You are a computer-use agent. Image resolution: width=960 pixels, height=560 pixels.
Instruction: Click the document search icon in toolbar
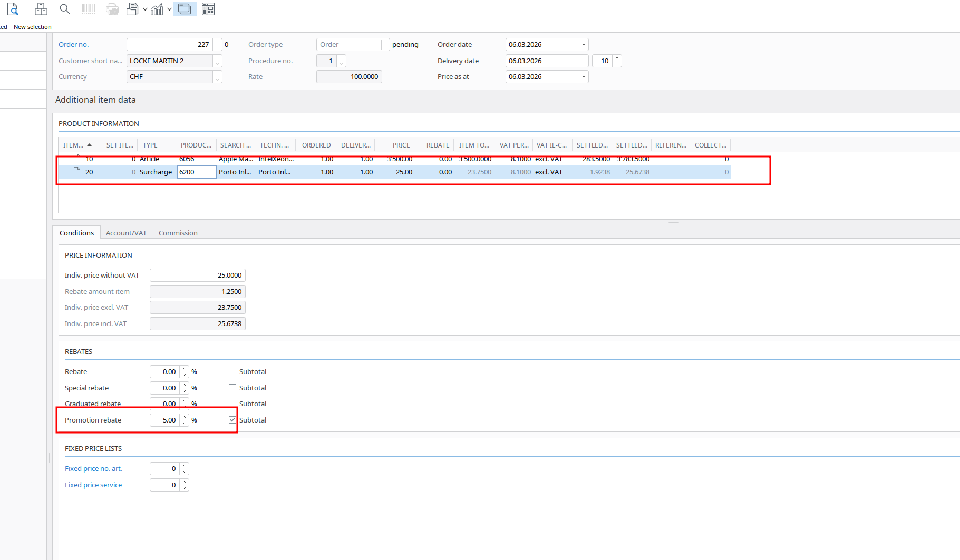13,9
